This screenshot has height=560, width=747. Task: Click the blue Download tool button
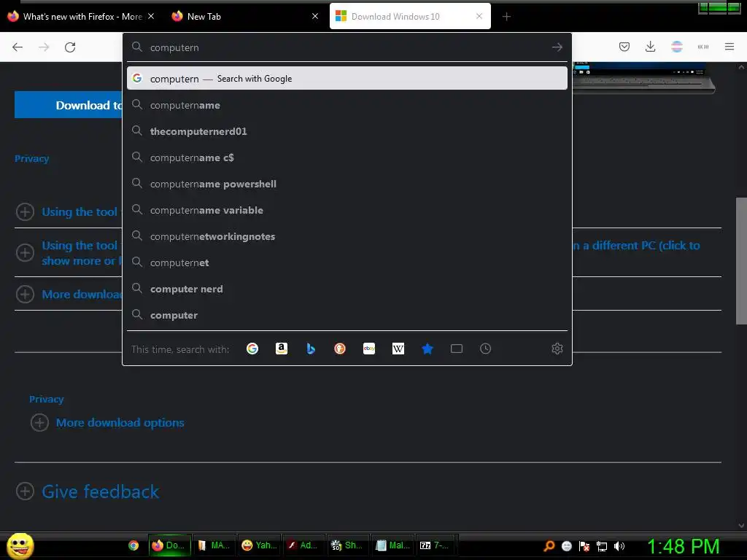69,105
